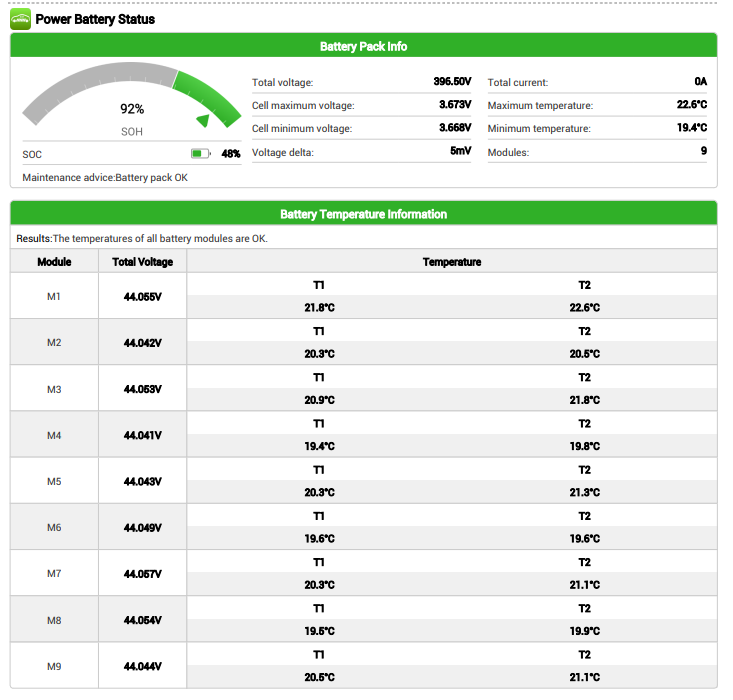Viewport: 733px width, 700px height.
Task: Click the Module column header
Action: 54,261
